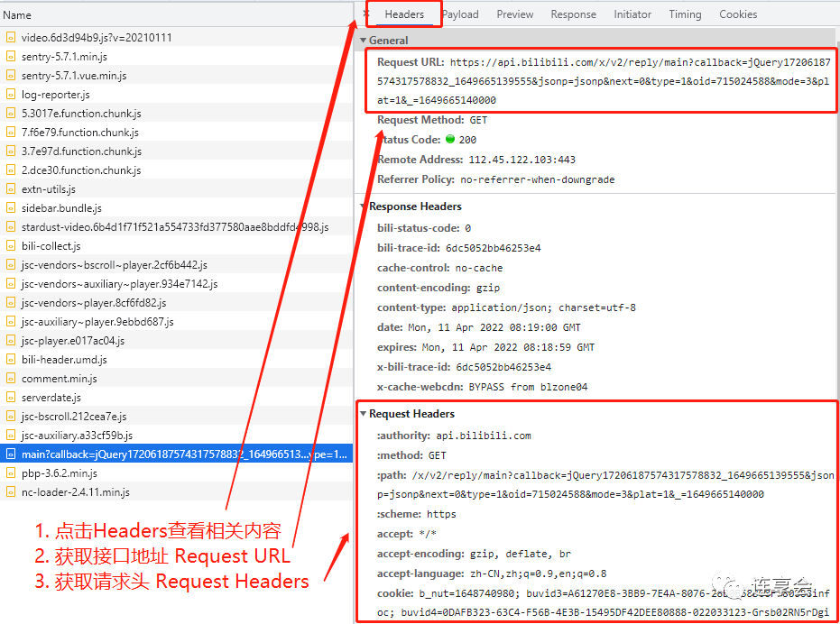Click the cache-control no-cache header

pos(439,268)
